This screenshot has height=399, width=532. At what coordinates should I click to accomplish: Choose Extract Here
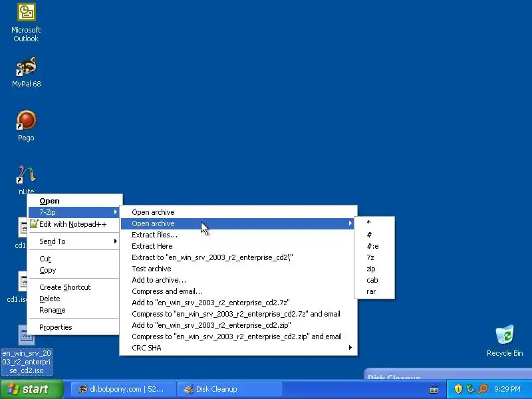tap(238, 246)
